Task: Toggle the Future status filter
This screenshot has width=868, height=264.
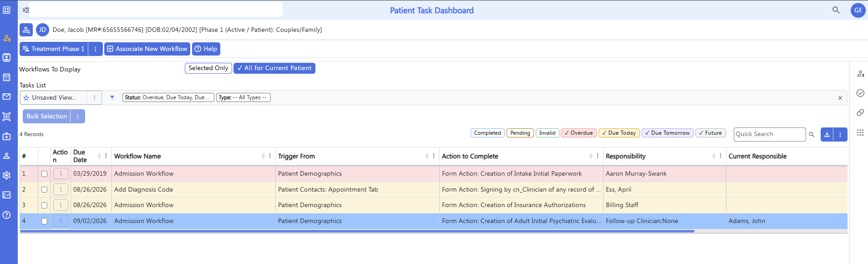Action: (x=711, y=133)
